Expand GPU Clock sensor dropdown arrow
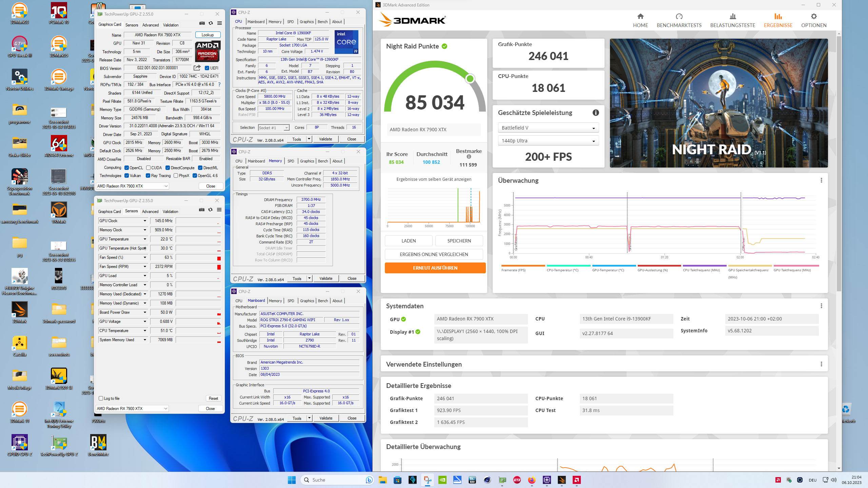The height and width of the screenshot is (488, 868). [x=145, y=221]
